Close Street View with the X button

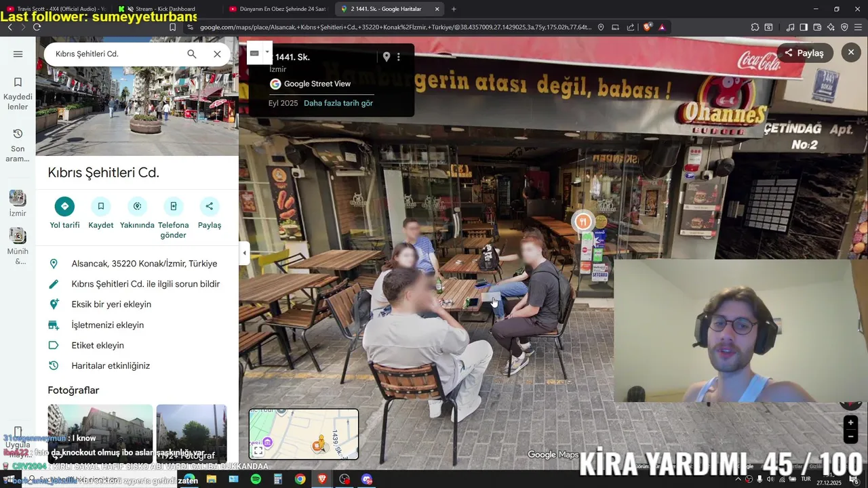(x=851, y=52)
